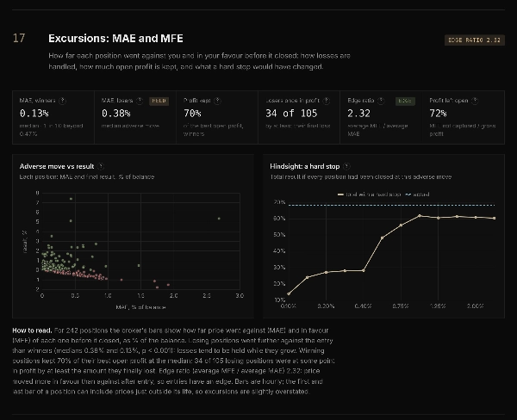
Task: Select the hard stop data point at 2.00%
Action: (x=476, y=218)
